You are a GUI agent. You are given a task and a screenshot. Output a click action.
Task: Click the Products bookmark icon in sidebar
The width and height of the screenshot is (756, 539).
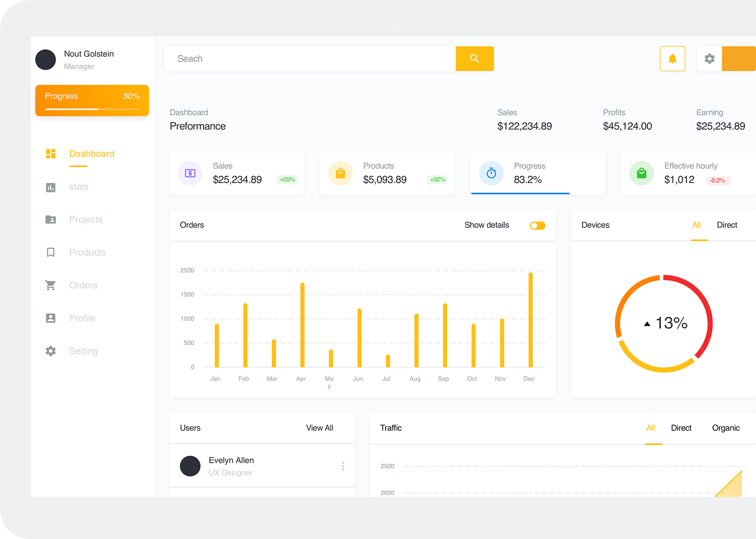[x=51, y=252]
